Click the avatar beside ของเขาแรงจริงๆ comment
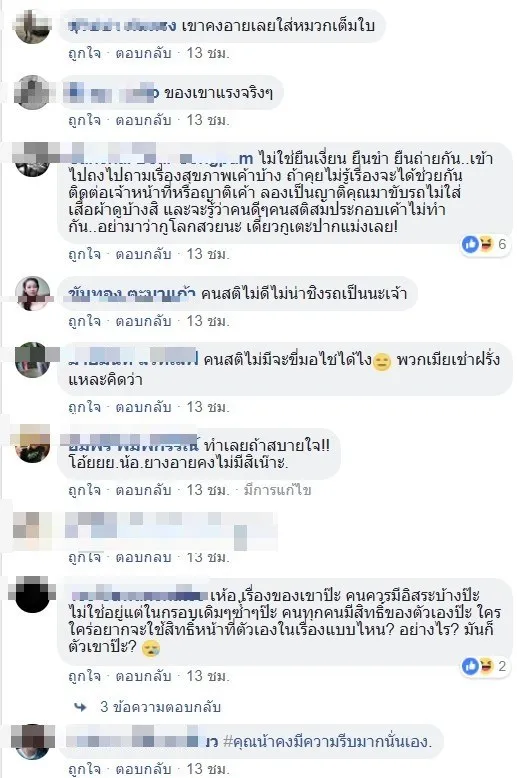Image resolution: width=517 pixels, height=778 pixels. point(32,92)
